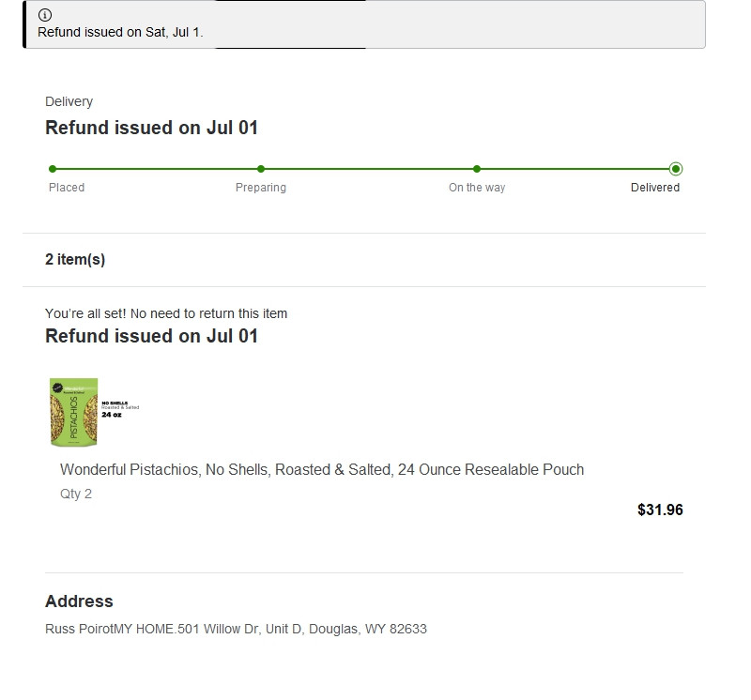The height and width of the screenshot is (700, 751).
Task: Click the info icon in refund banner
Action: (45, 15)
